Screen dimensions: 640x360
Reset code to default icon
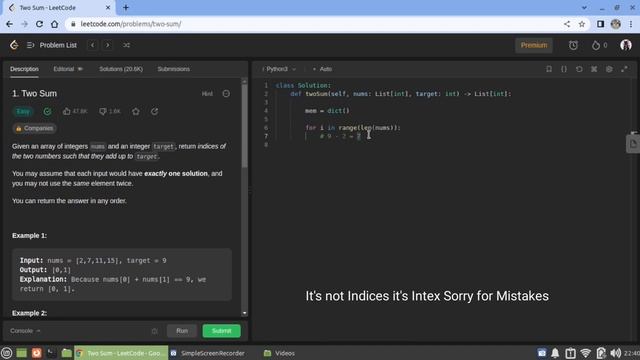click(579, 69)
